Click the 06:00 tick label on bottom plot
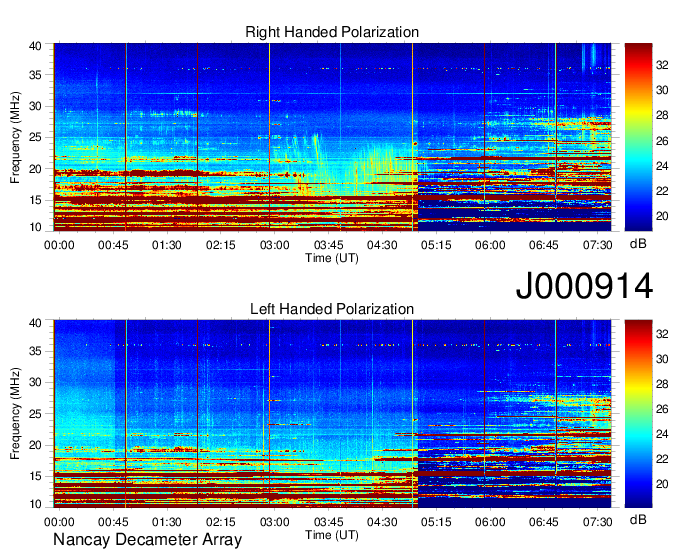 [x=490, y=523]
